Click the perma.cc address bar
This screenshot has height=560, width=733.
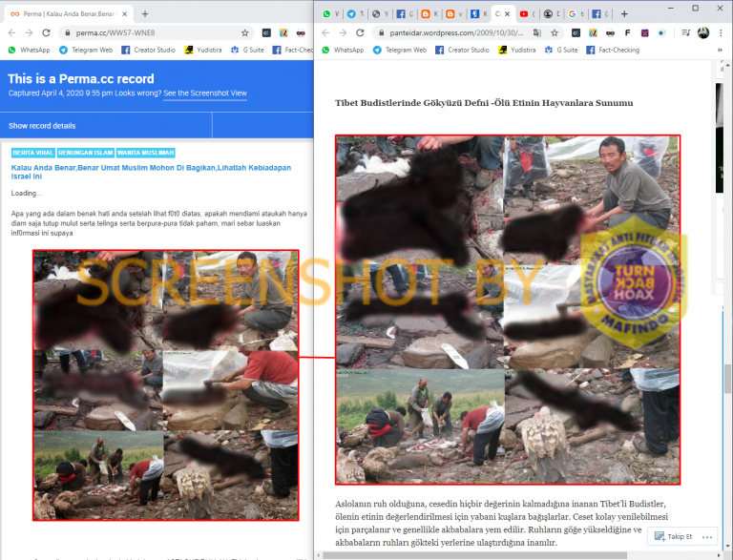point(155,32)
